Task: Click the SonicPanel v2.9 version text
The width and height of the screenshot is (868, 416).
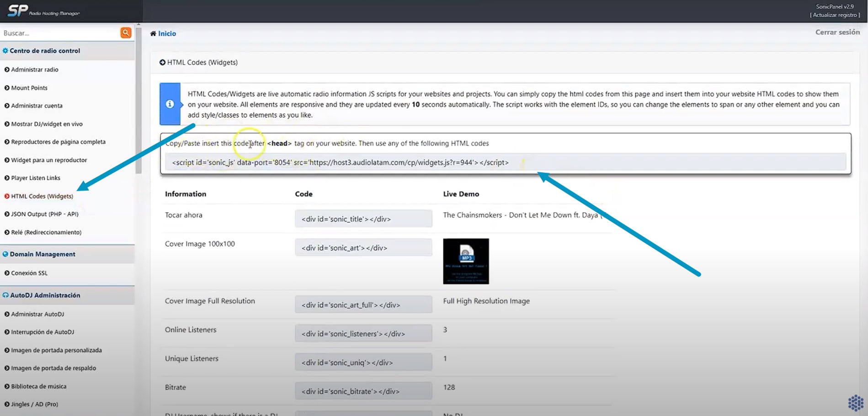Action: click(835, 6)
